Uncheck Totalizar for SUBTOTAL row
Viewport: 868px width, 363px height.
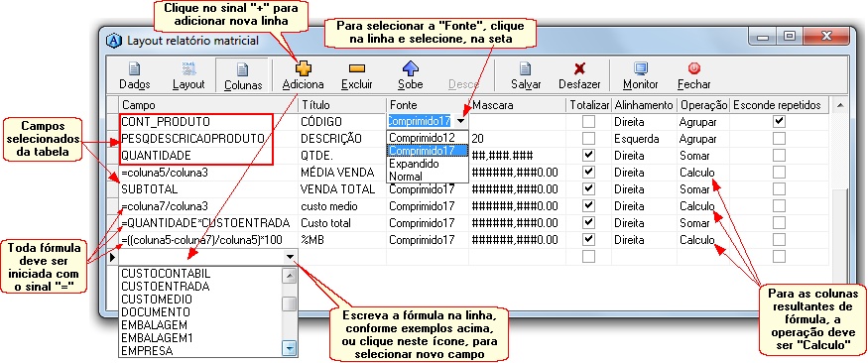click(588, 189)
